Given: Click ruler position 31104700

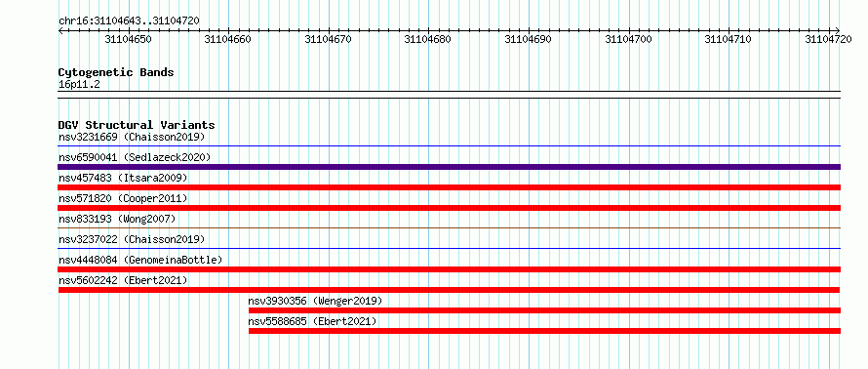Looking at the screenshot, I should [628, 39].
